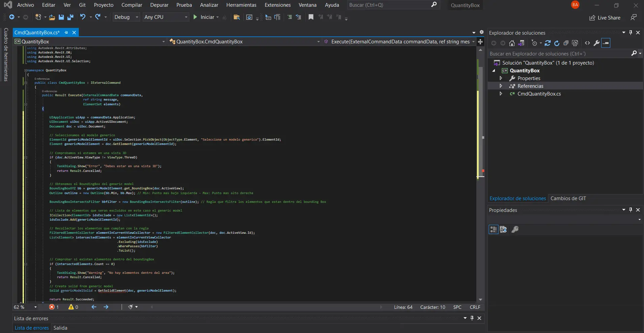The height and width of the screenshot is (333, 644).
Task: Open the BA account badge
Action: pos(575,5)
